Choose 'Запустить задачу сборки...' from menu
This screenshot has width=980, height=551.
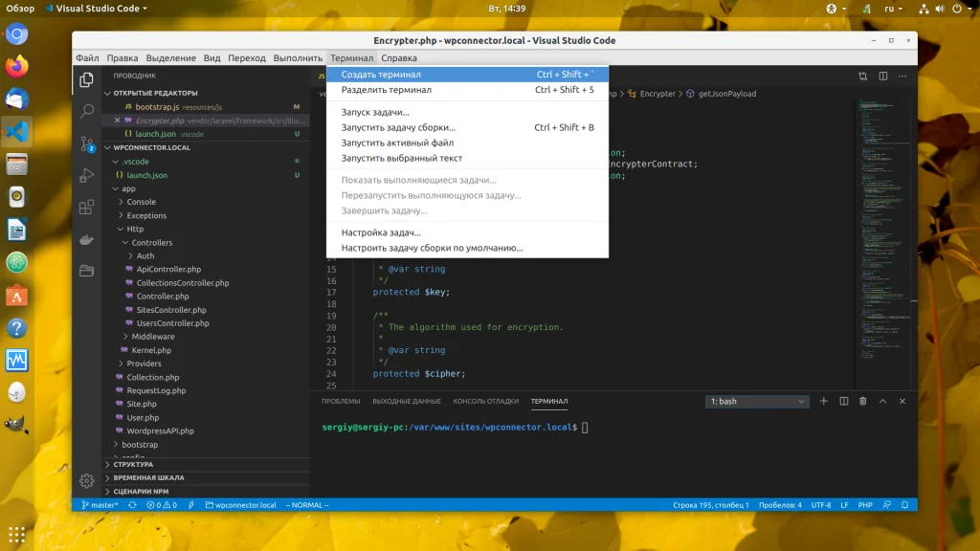(398, 127)
